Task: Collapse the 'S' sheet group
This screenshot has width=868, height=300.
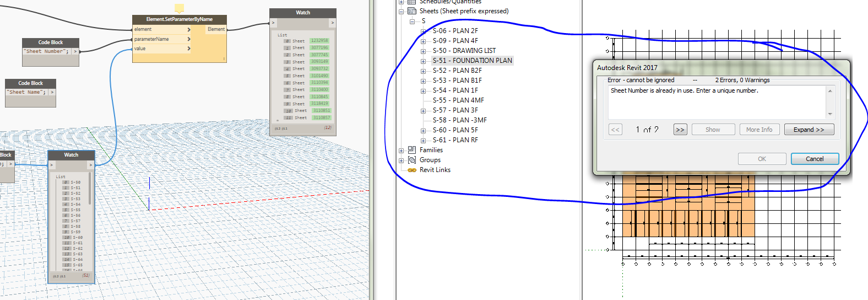Action: [412, 22]
